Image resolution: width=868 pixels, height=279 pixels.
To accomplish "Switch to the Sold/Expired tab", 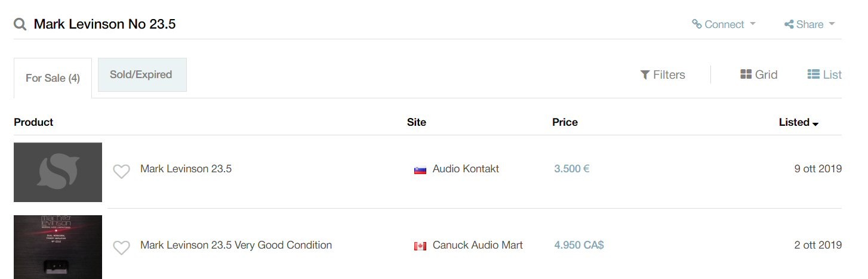I will [x=141, y=75].
